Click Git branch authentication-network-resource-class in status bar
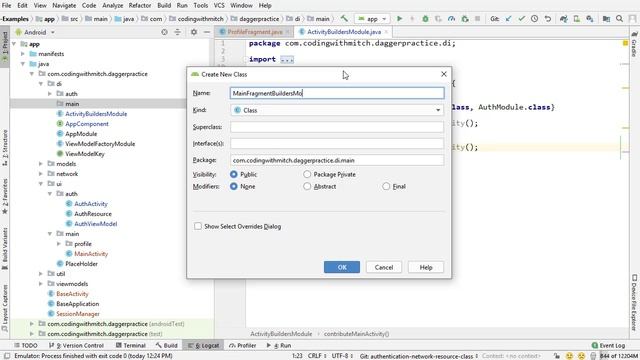Screen dimensions: 640x360 click(419, 356)
